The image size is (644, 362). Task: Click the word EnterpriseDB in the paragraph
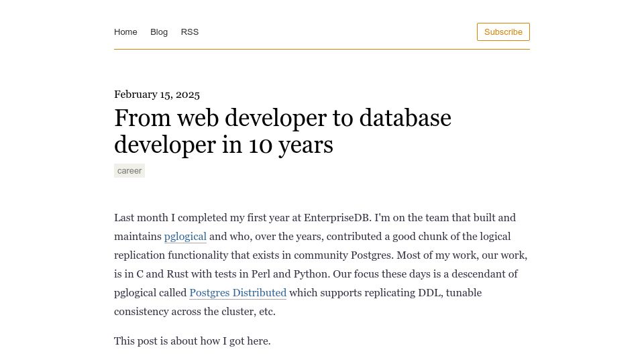coord(337,217)
